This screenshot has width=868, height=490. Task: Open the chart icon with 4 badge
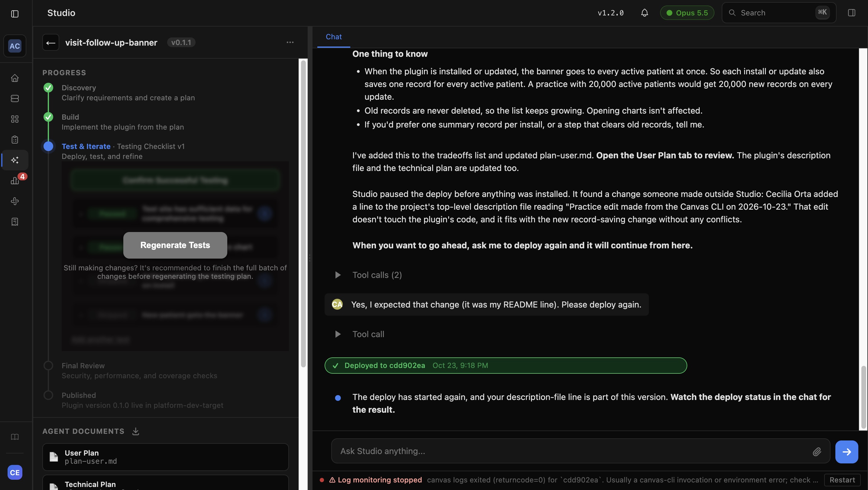click(15, 181)
